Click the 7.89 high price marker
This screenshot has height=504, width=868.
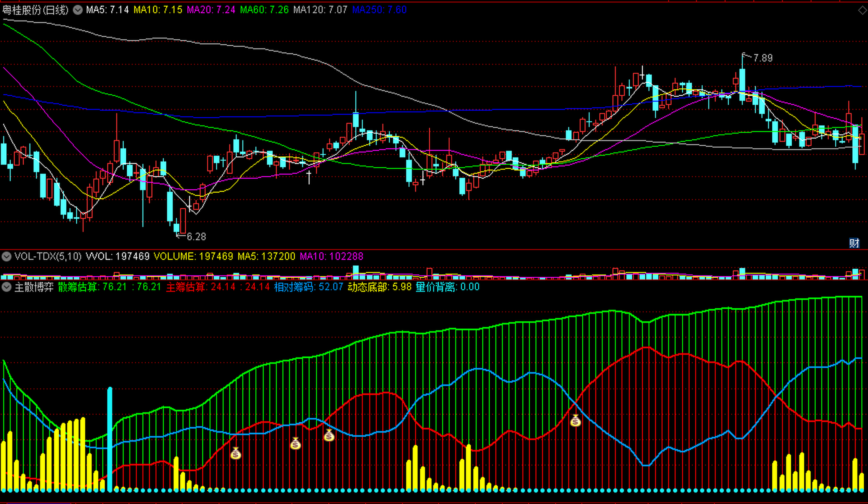(x=763, y=58)
